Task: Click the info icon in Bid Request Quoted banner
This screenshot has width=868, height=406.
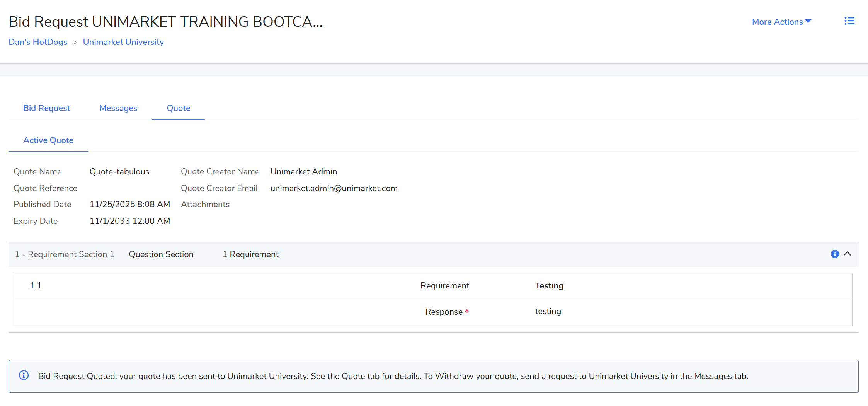Action: pyautogui.click(x=24, y=375)
